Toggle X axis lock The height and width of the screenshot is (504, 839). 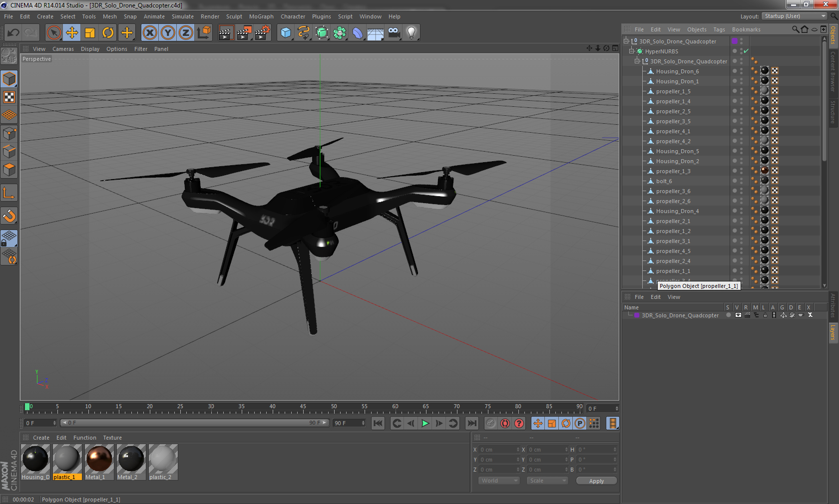coord(150,33)
